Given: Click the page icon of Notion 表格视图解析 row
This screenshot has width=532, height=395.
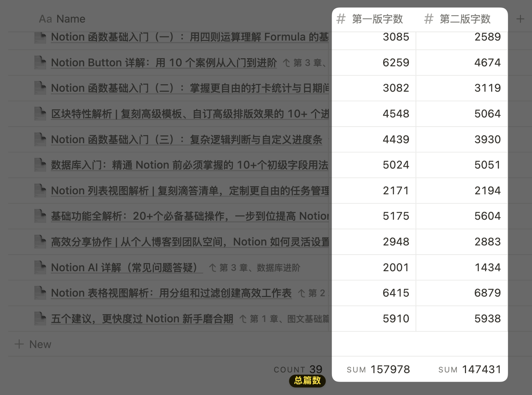Looking at the screenshot, I should 40,293.
